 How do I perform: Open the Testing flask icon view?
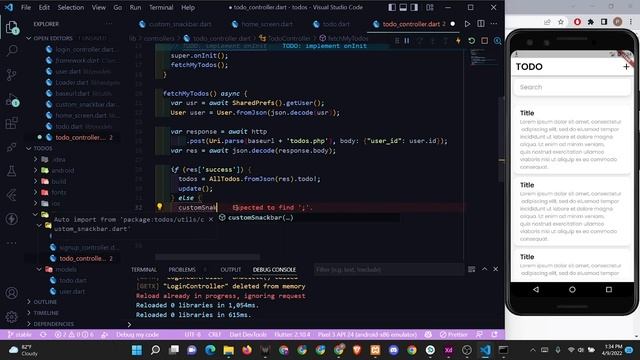(12, 171)
